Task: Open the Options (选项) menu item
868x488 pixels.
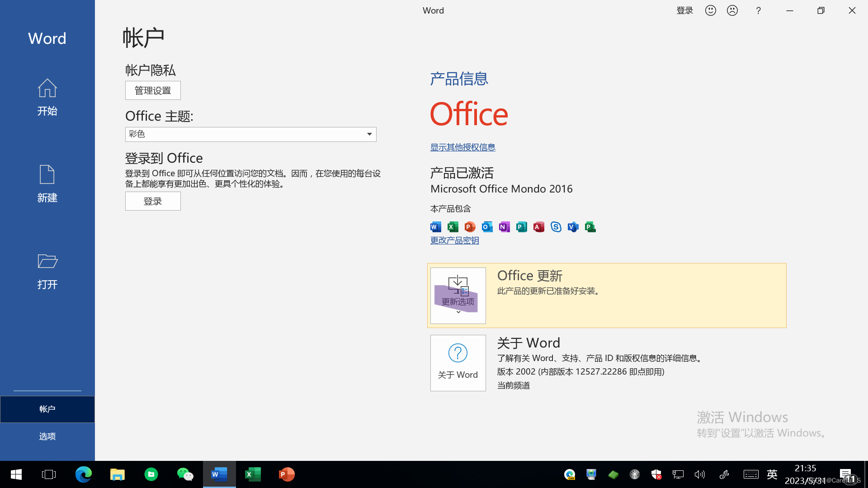Action: point(47,436)
